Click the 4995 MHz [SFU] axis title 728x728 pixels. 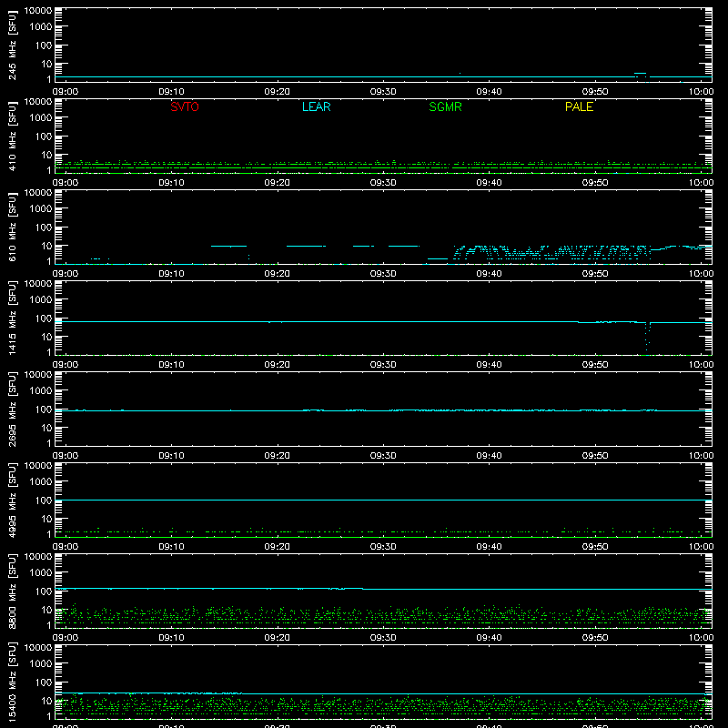click(12, 500)
